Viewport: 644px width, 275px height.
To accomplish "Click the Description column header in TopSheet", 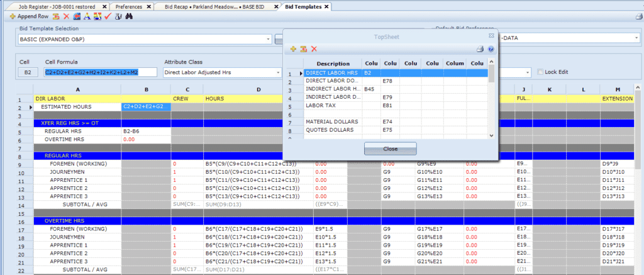I will tap(333, 64).
